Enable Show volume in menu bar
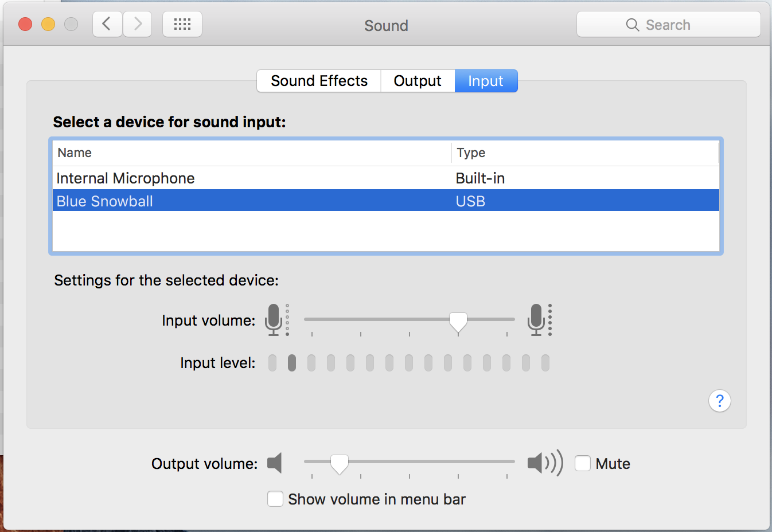The height and width of the screenshot is (532, 772). (275, 499)
